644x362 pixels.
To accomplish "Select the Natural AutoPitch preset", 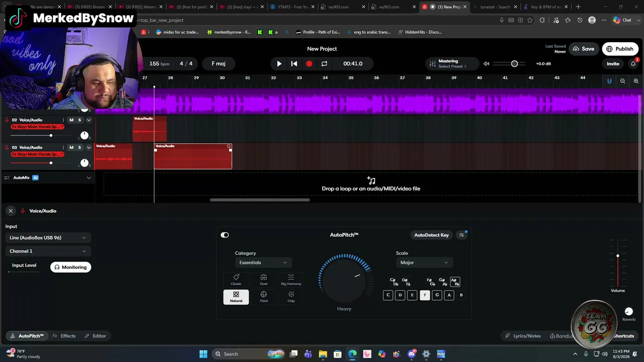I will [x=236, y=297].
